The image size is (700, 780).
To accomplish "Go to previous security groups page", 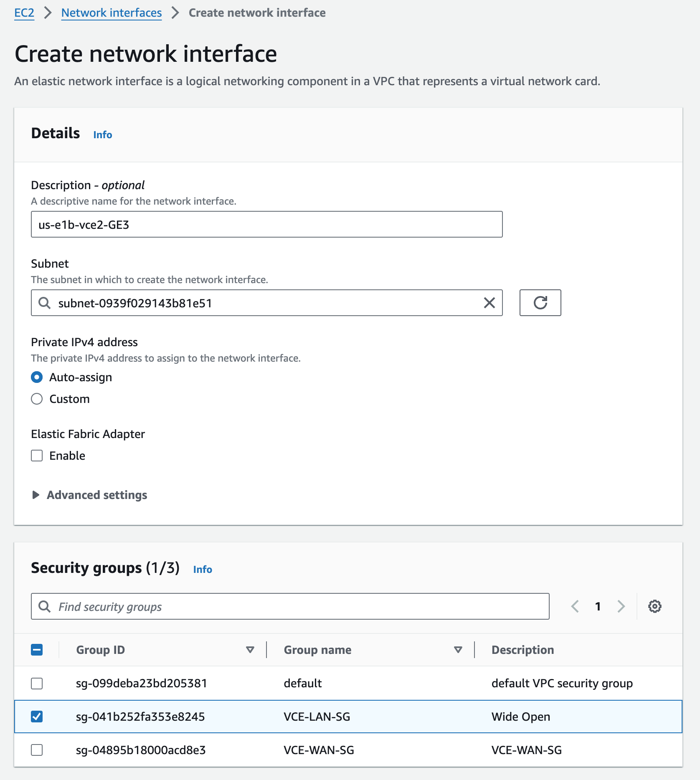I will click(x=575, y=606).
